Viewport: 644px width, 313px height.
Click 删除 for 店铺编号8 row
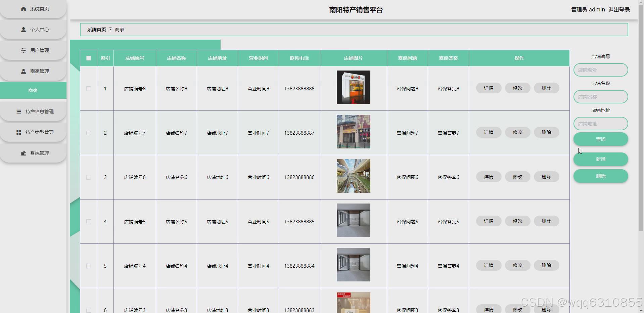coord(547,88)
